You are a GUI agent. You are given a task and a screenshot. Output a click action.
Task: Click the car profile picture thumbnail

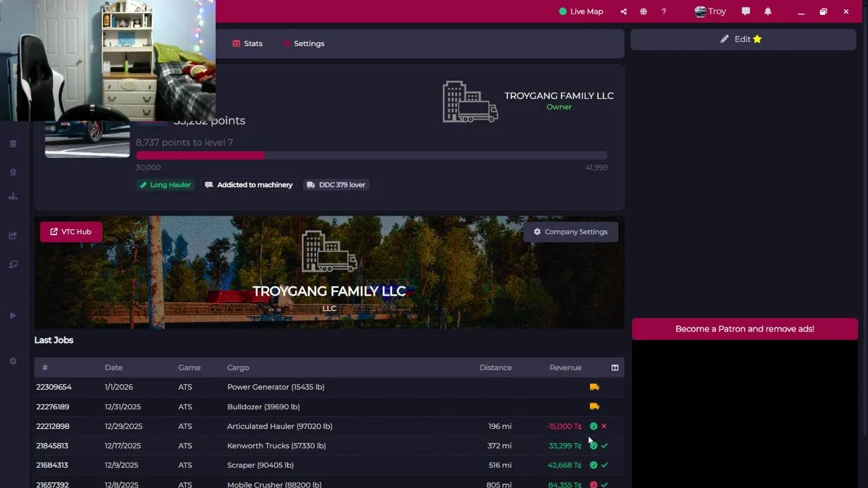coord(87,139)
